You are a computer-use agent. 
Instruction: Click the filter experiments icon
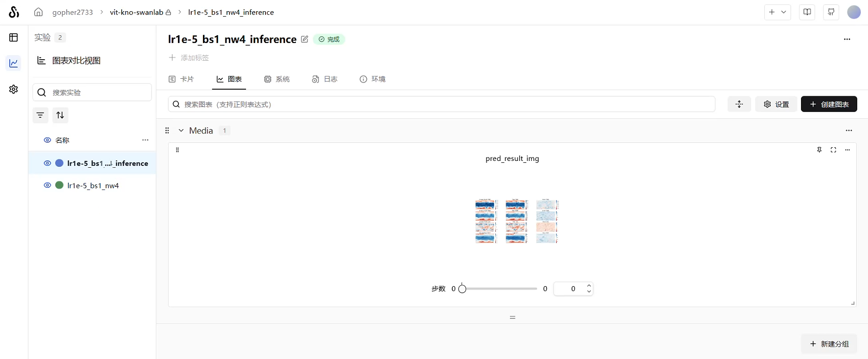tap(41, 115)
